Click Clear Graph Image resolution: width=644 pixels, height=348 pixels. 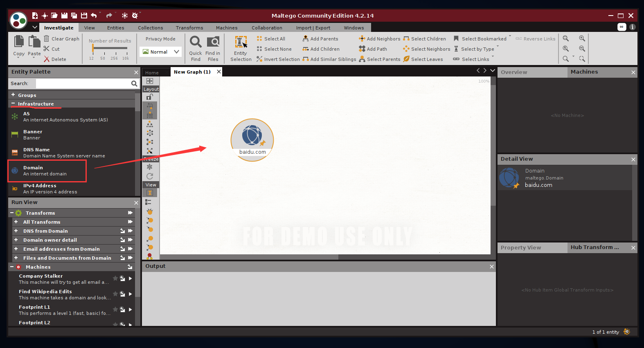click(x=61, y=39)
